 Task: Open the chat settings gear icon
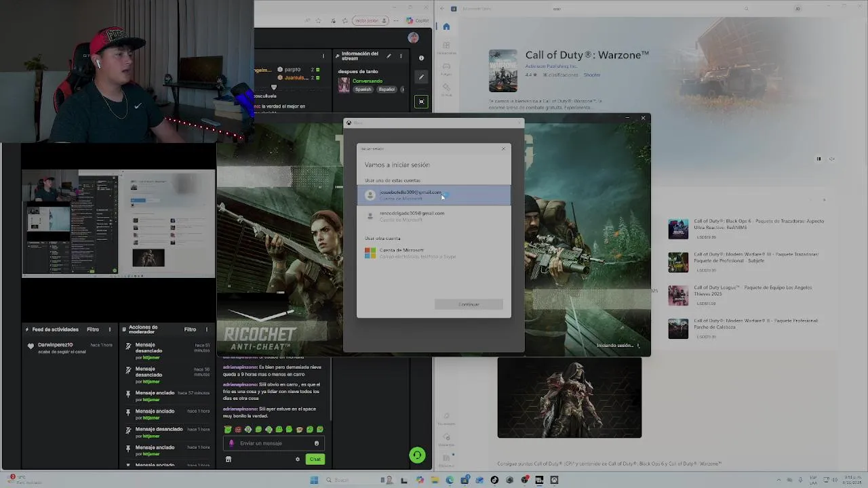[297, 460]
